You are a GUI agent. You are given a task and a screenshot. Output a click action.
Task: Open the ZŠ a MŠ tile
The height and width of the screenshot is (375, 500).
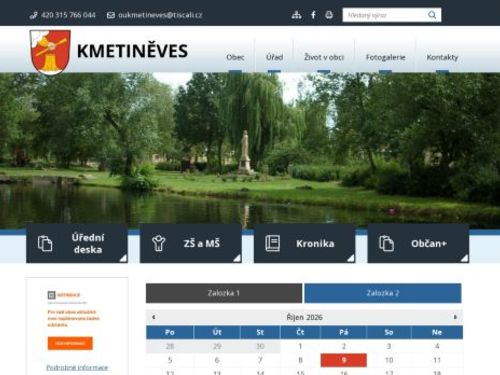tap(191, 243)
